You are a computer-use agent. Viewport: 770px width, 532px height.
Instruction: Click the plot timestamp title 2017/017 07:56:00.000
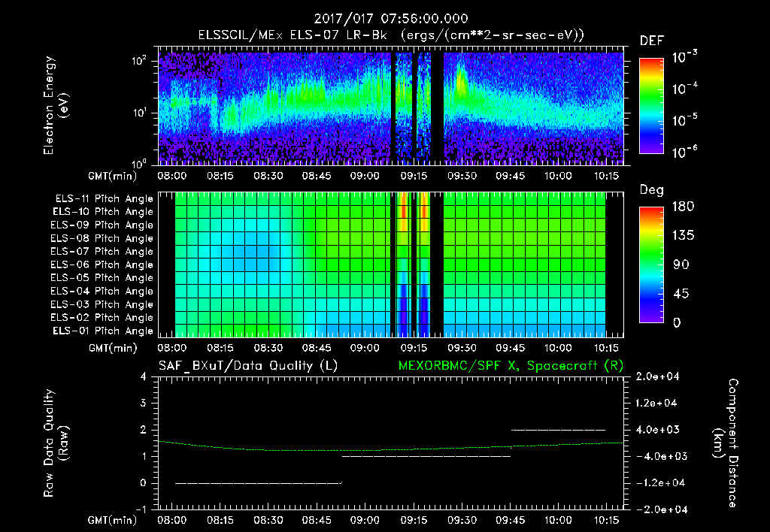tap(391, 19)
